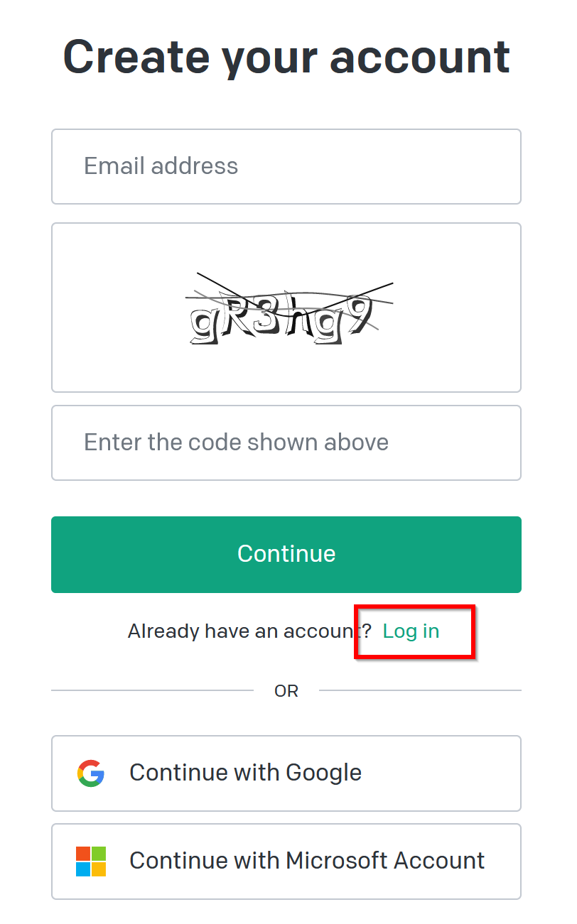Viewport: 577px width, 924px height.
Task: Click the Create your account heading
Action: 286,57
